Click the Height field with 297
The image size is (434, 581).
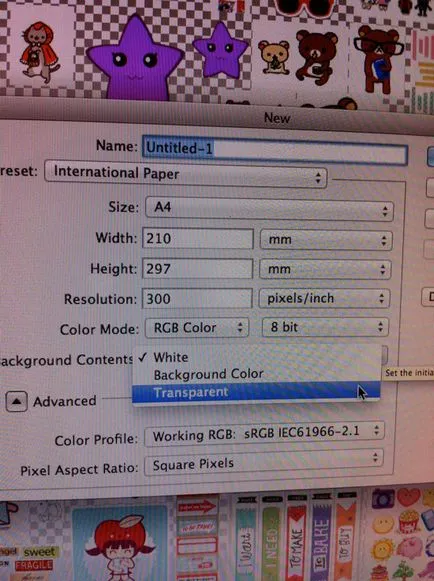point(198,269)
